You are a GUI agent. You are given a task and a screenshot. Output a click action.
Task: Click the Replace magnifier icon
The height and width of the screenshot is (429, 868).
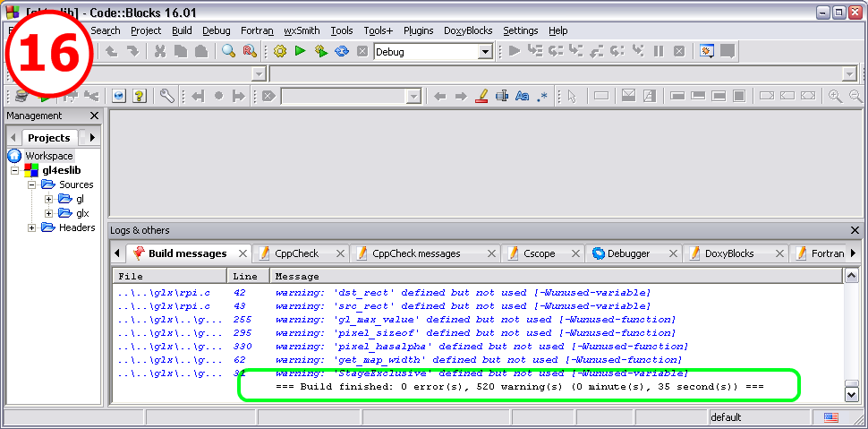(x=250, y=52)
